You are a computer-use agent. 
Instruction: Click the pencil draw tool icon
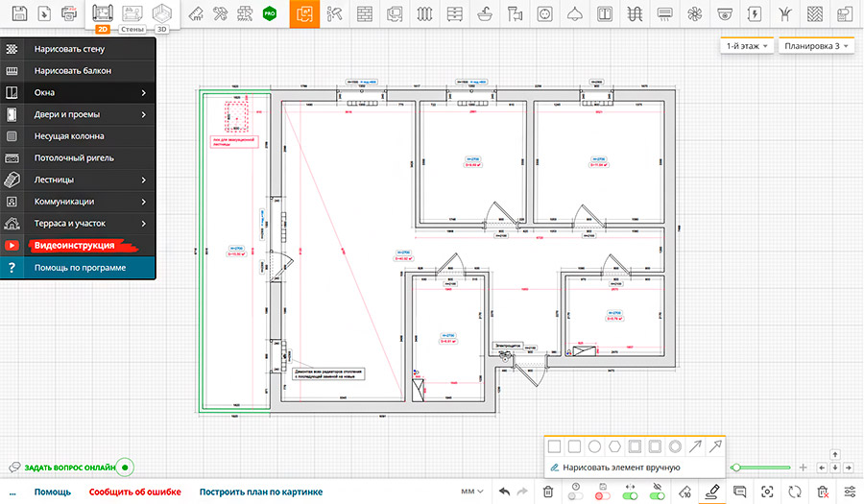pos(712,491)
